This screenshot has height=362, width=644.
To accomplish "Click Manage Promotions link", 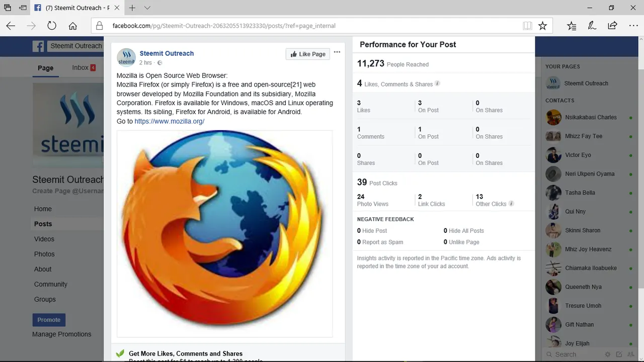I will coord(62,334).
